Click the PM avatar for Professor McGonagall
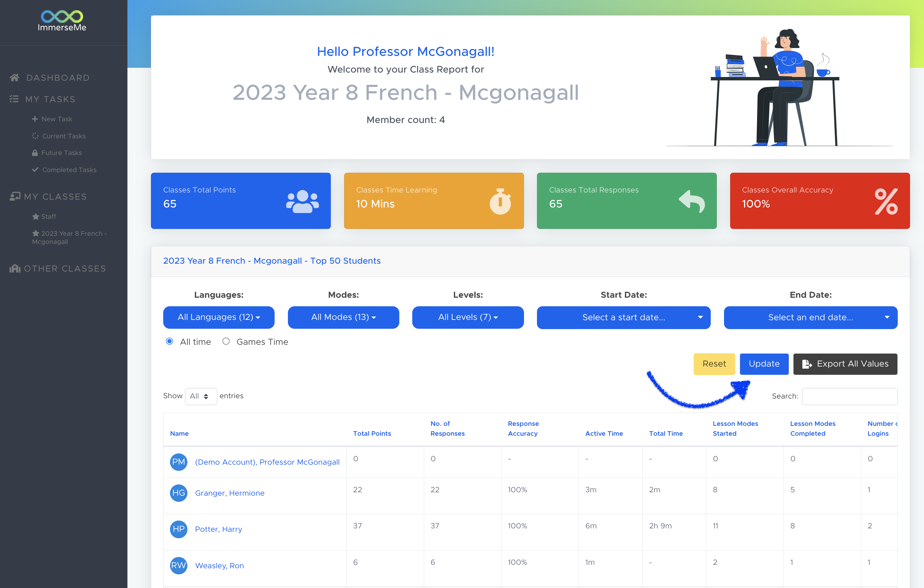The width and height of the screenshot is (924, 588). click(179, 462)
